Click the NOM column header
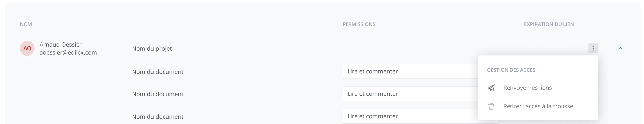 (26, 24)
